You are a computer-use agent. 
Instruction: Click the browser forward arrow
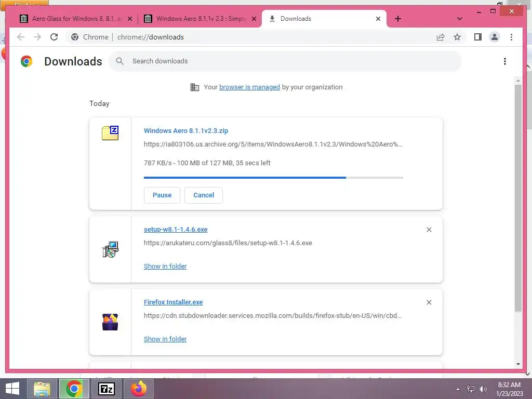click(x=37, y=37)
